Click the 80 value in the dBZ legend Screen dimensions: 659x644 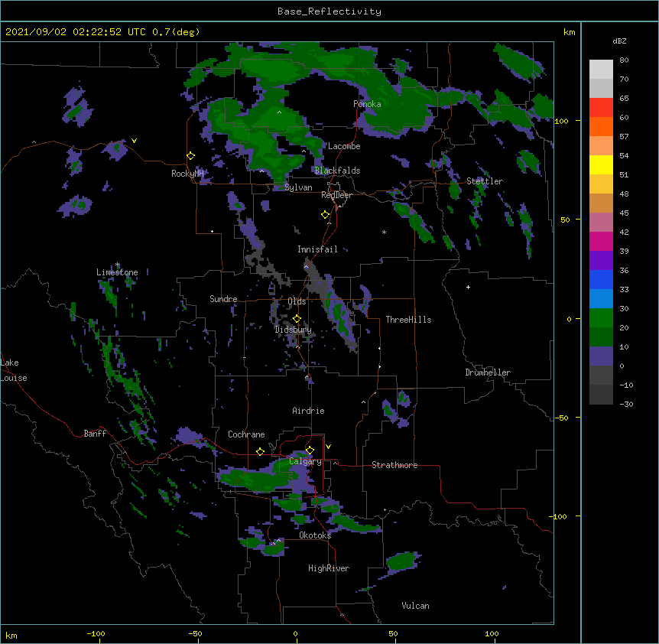pos(624,60)
